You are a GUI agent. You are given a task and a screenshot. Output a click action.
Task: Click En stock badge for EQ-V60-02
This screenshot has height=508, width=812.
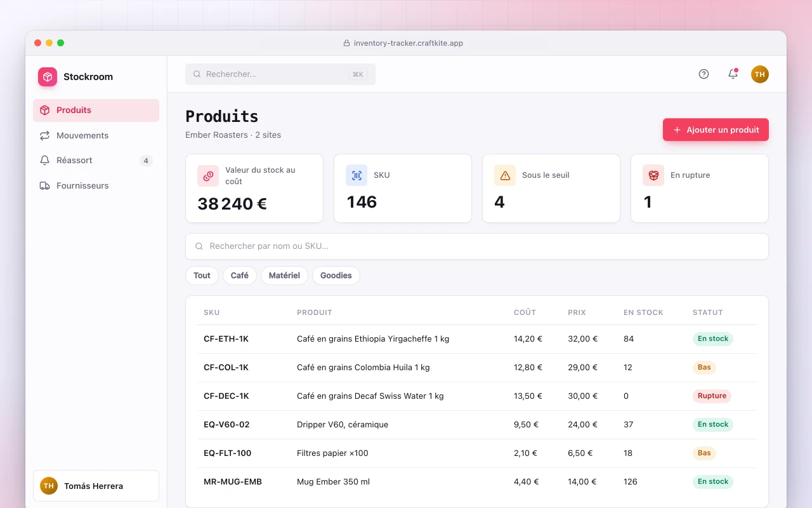pyautogui.click(x=713, y=425)
